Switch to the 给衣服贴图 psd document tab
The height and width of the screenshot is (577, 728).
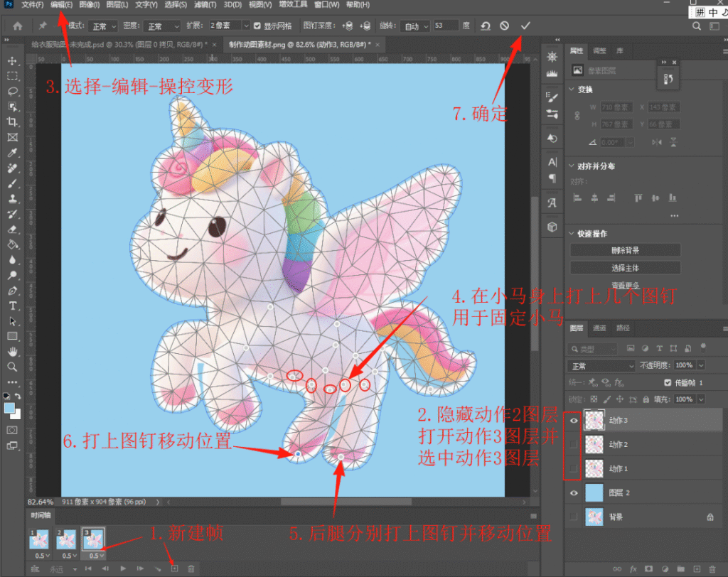point(119,45)
